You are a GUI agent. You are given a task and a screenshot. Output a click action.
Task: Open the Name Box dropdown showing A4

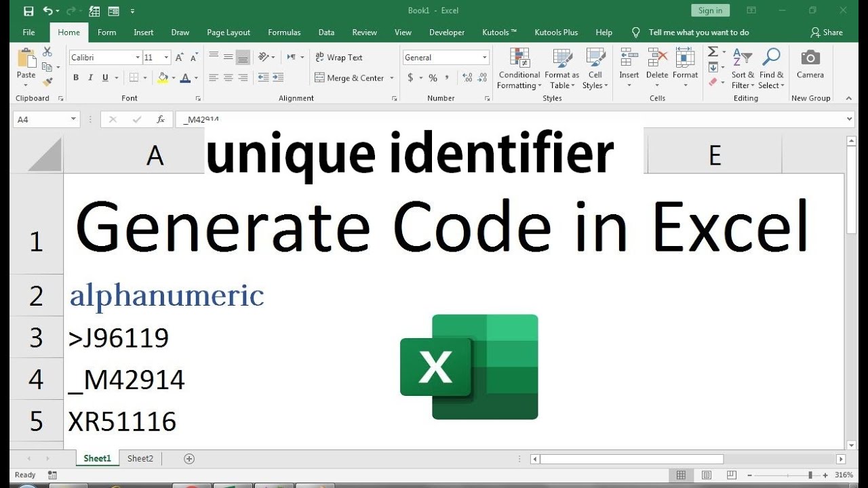tap(74, 119)
